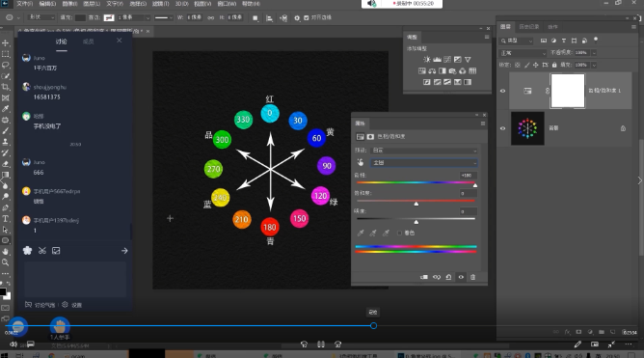
Task: Open the Preset dropdown in Properties
Action: coord(424,151)
